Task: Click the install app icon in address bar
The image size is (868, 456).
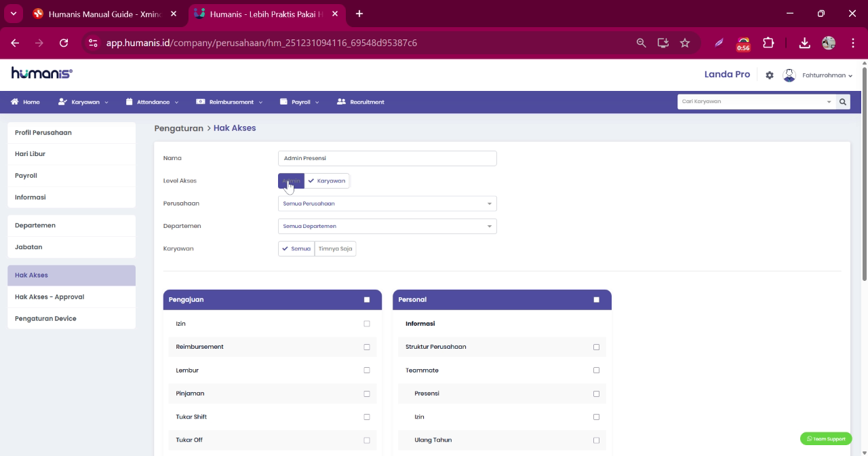Action: (x=663, y=43)
